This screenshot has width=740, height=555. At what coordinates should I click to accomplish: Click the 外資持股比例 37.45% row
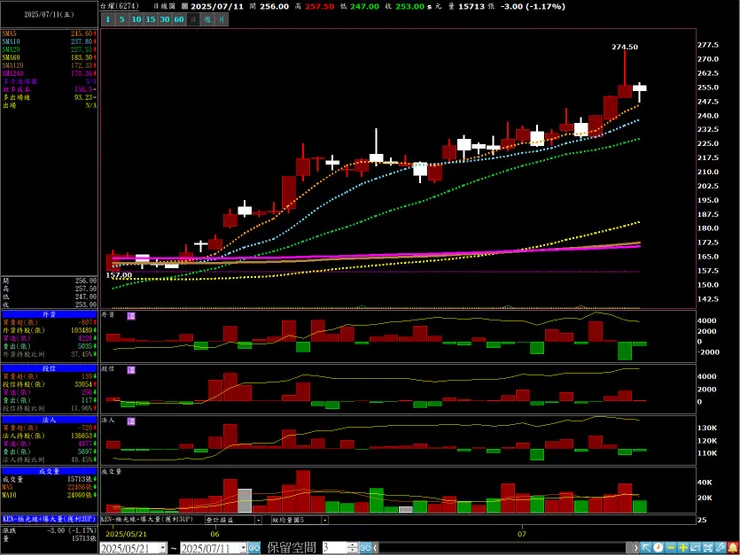(49, 354)
